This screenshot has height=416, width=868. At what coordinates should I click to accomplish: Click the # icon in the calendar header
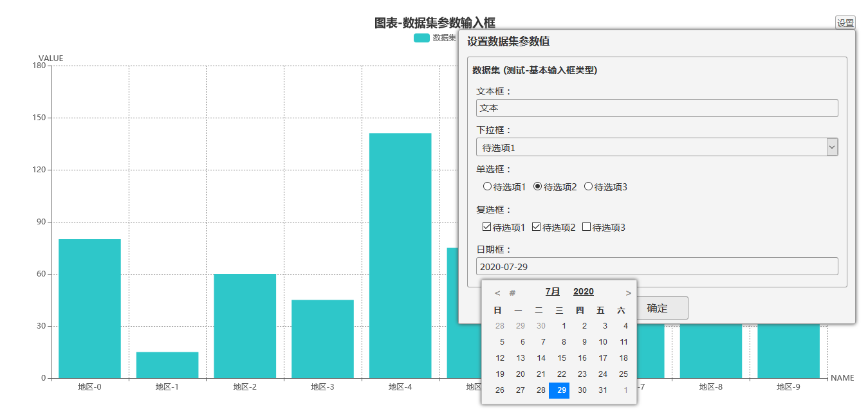(x=513, y=291)
